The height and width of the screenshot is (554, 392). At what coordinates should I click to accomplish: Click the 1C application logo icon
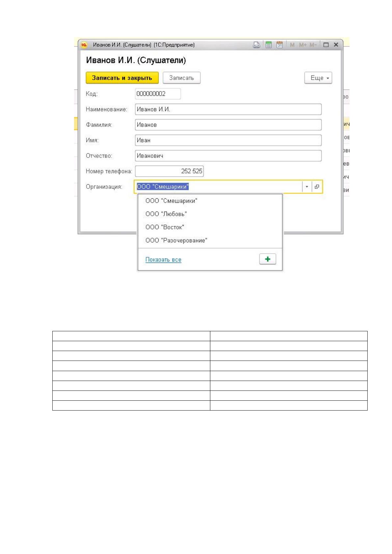pos(84,45)
